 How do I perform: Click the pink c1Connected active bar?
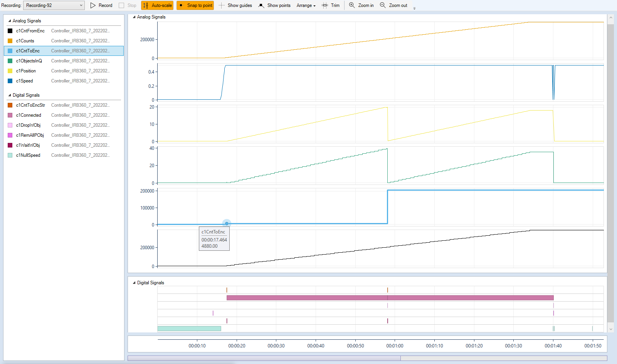[390, 298]
